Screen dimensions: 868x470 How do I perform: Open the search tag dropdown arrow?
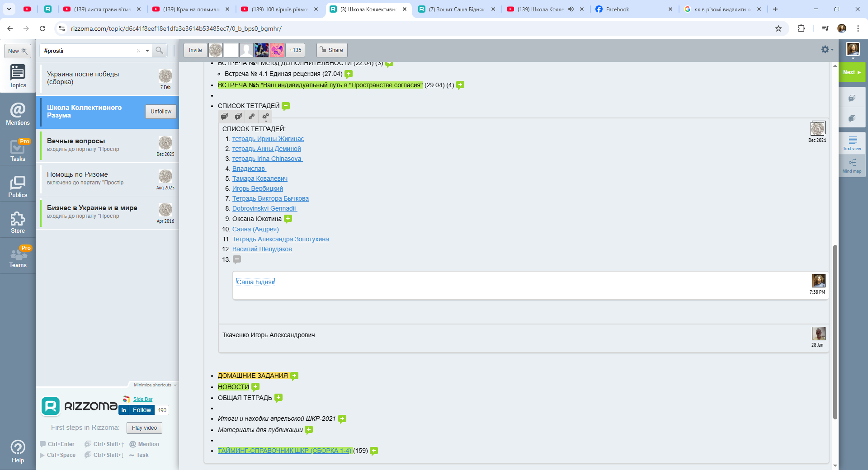point(147,51)
